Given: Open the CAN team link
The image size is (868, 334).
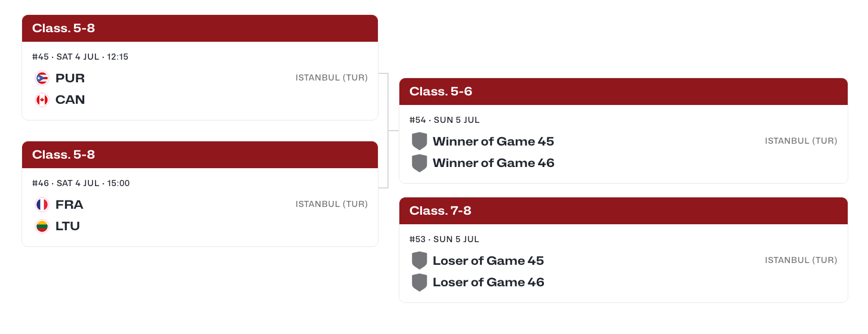Looking at the screenshot, I should coord(70,100).
